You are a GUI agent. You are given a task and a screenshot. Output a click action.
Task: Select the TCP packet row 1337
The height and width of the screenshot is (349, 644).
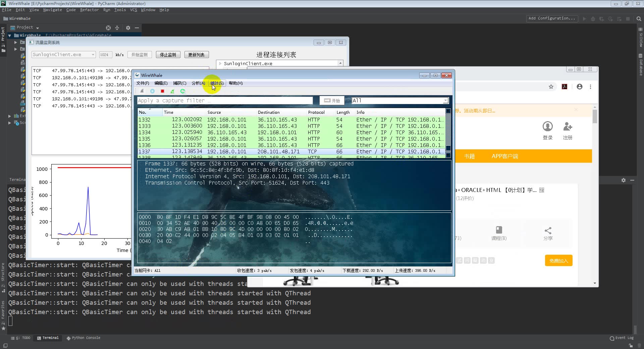(x=291, y=152)
